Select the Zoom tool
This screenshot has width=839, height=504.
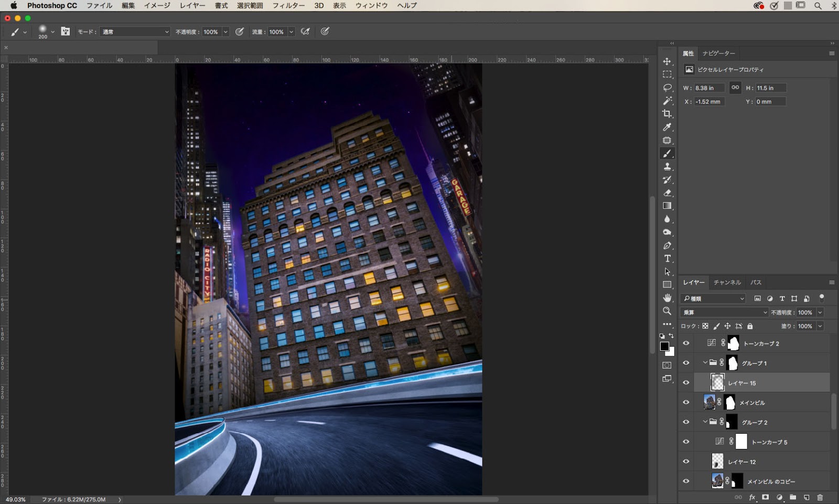tap(667, 311)
